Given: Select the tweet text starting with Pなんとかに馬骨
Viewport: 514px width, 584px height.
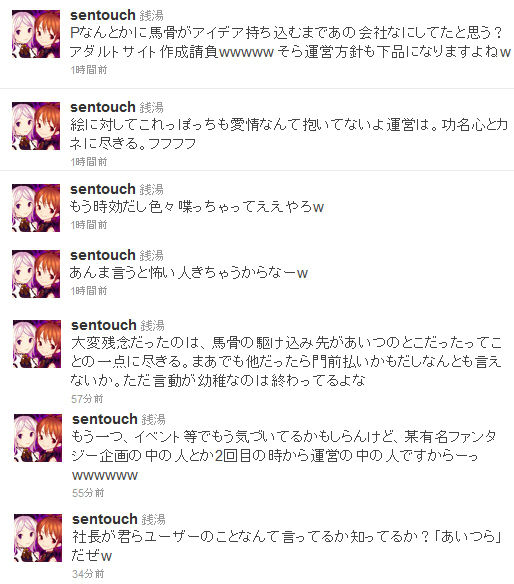Looking at the screenshot, I should coord(290,42).
